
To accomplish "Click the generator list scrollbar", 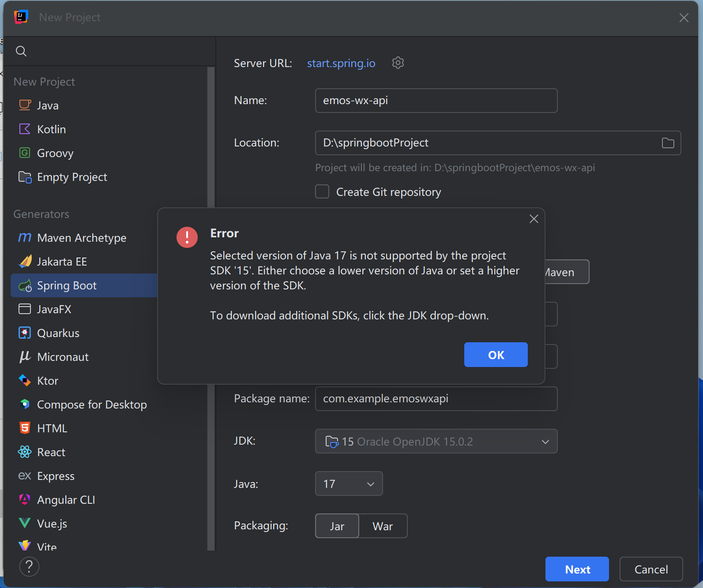I will (x=211, y=309).
